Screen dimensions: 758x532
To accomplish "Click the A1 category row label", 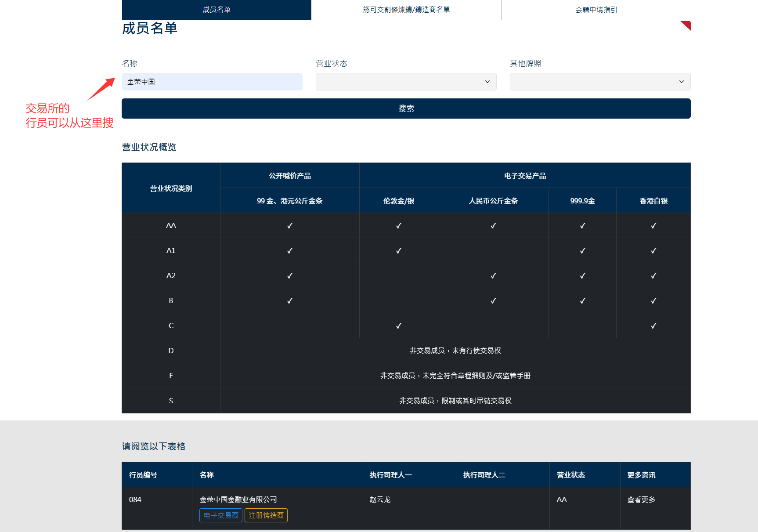I will [x=171, y=250].
